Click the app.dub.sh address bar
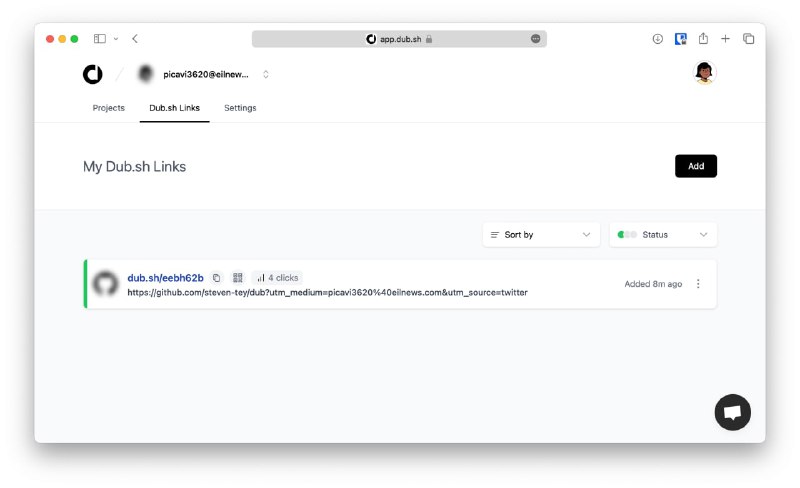The height and width of the screenshot is (488, 800). coord(399,39)
